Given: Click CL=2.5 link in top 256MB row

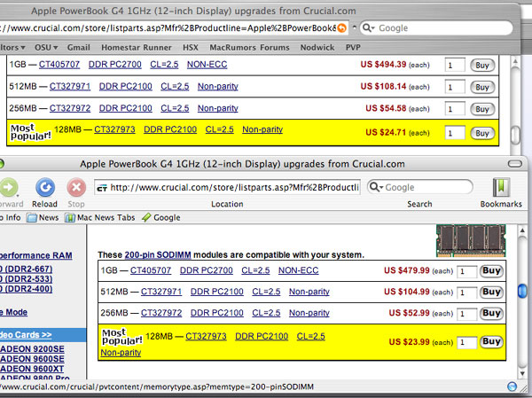Looking at the screenshot, I should pos(175,108).
